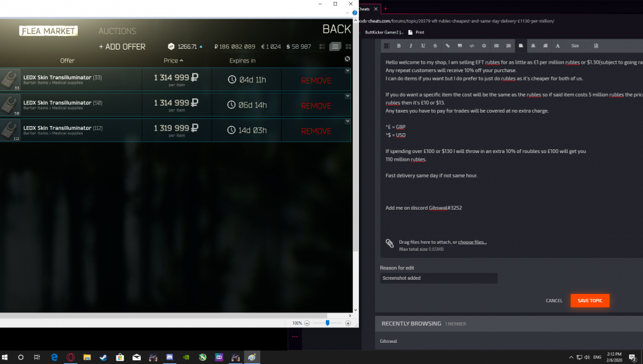The height and width of the screenshot is (364, 643).
Task: Apply italic formatting in the editor
Action: pos(411,46)
